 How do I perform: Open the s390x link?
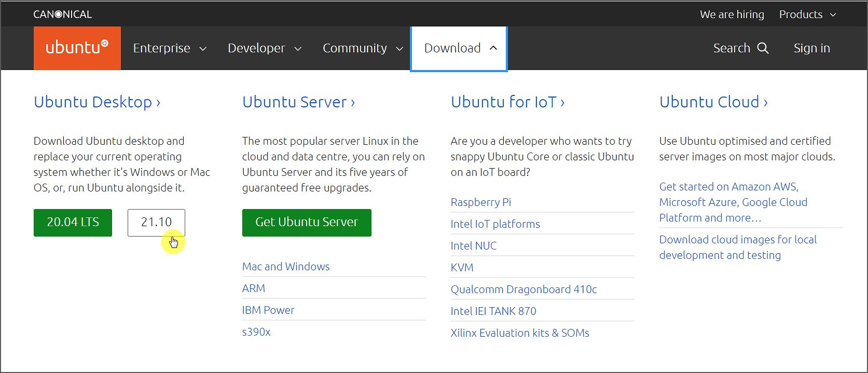point(256,332)
